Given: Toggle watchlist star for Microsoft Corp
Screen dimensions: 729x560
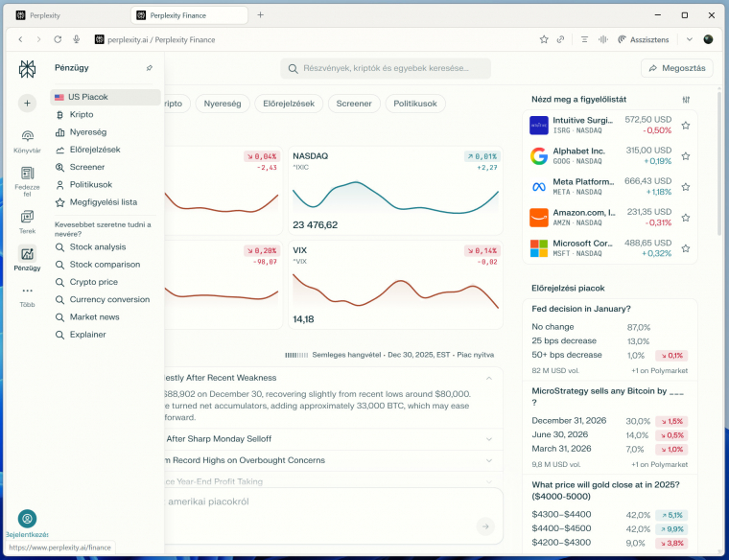Looking at the screenshot, I should coord(685,248).
